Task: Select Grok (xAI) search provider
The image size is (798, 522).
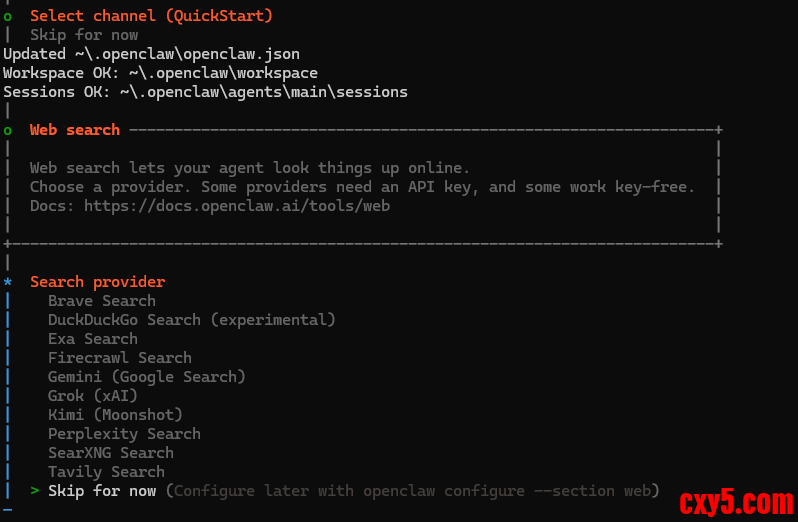Action: click(x=92, y=396)
